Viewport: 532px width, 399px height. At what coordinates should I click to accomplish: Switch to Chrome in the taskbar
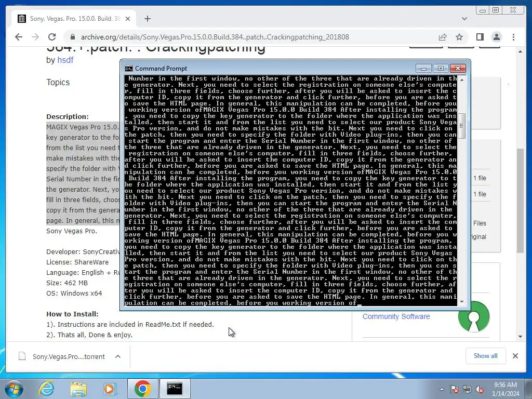point(142,389)
